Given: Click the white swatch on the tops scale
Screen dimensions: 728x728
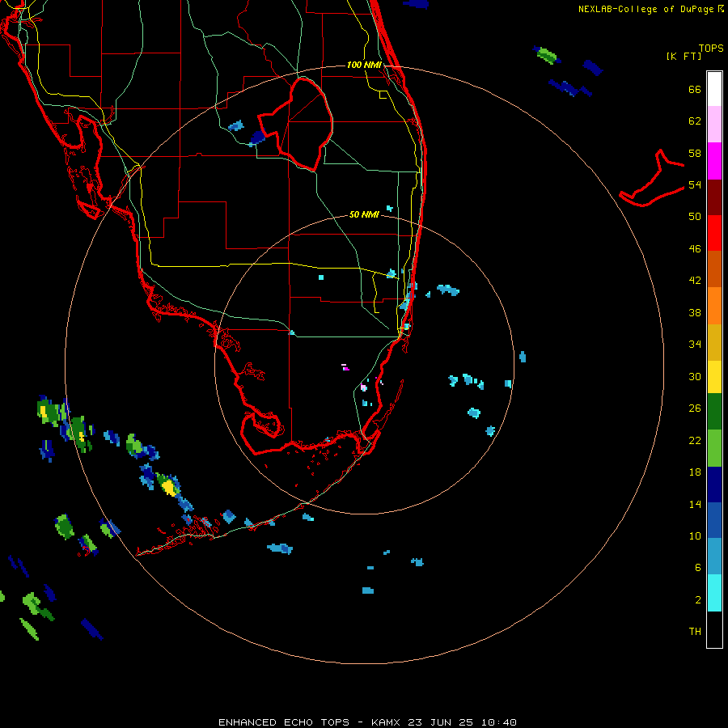Looking at the screenshot, I should point(714,89).
